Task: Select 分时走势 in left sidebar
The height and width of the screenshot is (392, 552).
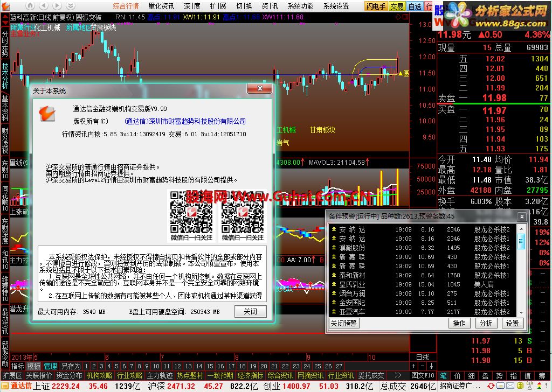Action: [5, 44]
